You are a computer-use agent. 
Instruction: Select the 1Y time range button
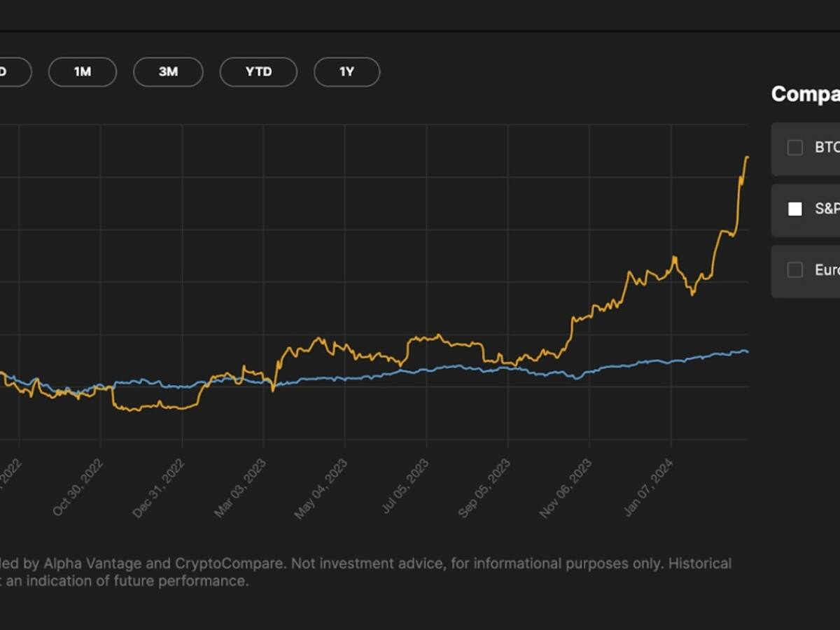tap(346, 71)
